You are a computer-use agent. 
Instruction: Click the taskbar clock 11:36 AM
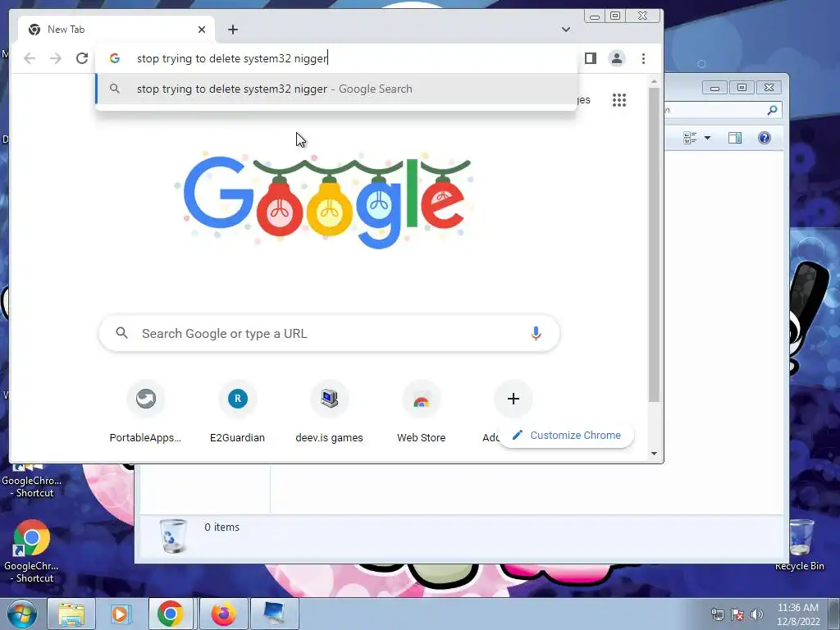(x=798, y=614)
